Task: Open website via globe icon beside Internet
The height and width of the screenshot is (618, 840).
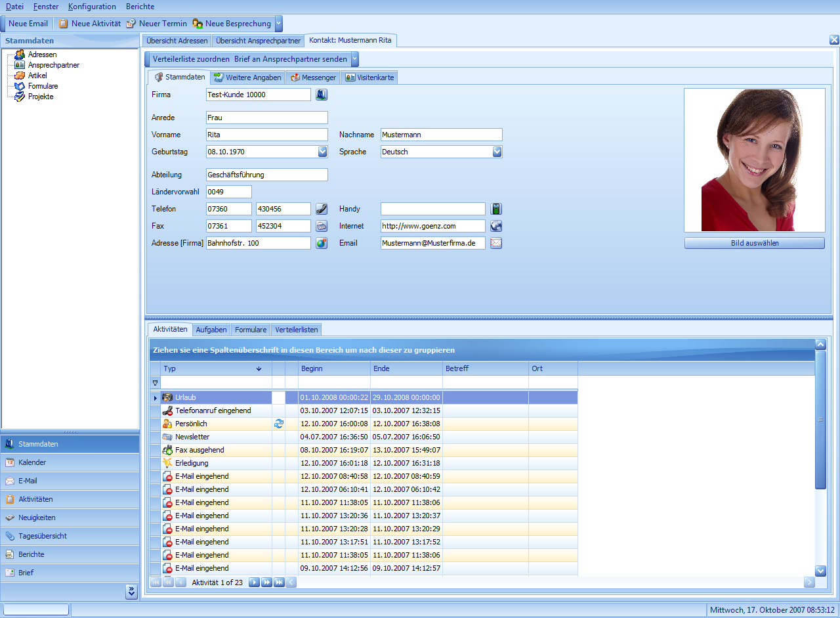Action: [496, 226]
